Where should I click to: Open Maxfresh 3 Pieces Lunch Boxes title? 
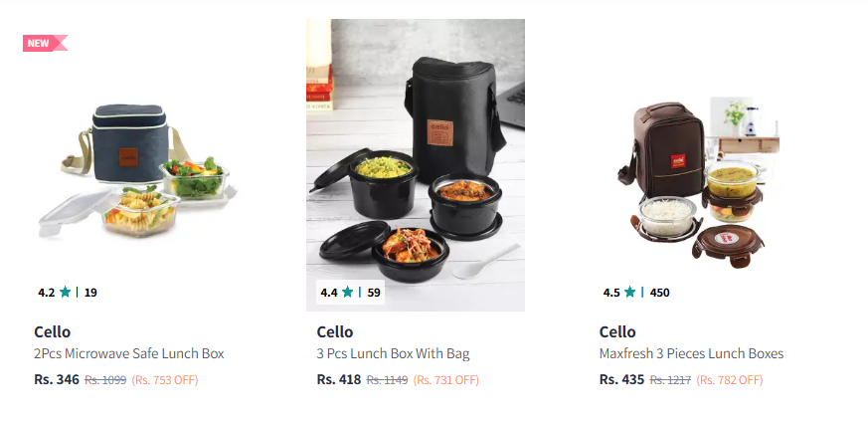coord(691,354)
